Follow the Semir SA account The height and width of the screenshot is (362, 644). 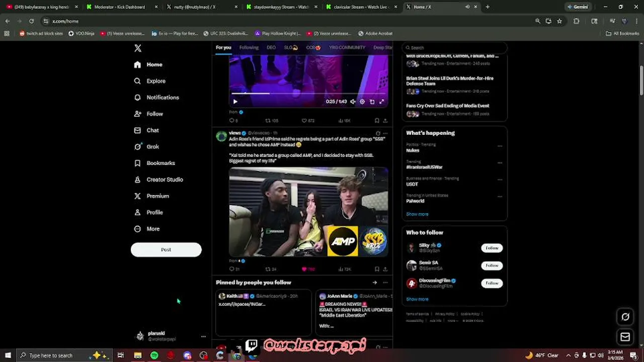[492, 265]
